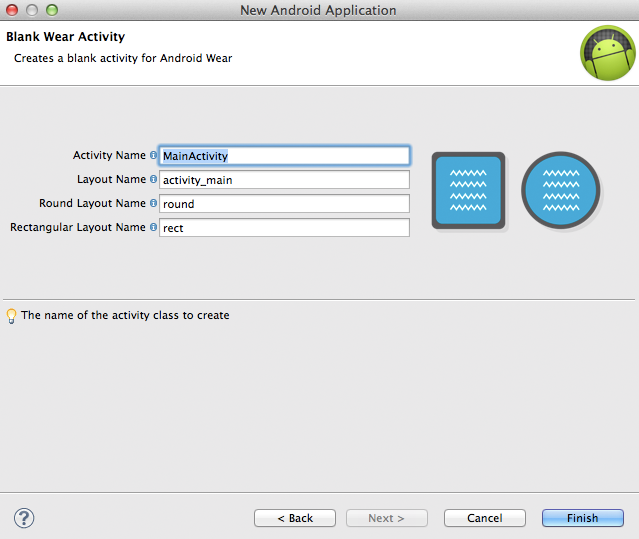The image size is (639, 539).
Task: Go back with the < Back button
Action: coord(295,518)
